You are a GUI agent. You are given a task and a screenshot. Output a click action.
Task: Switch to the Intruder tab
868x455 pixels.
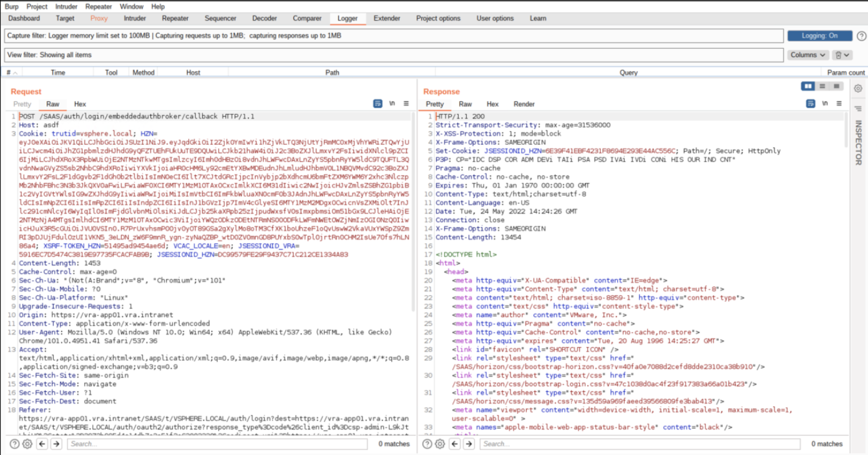click(x=135, y=18)
